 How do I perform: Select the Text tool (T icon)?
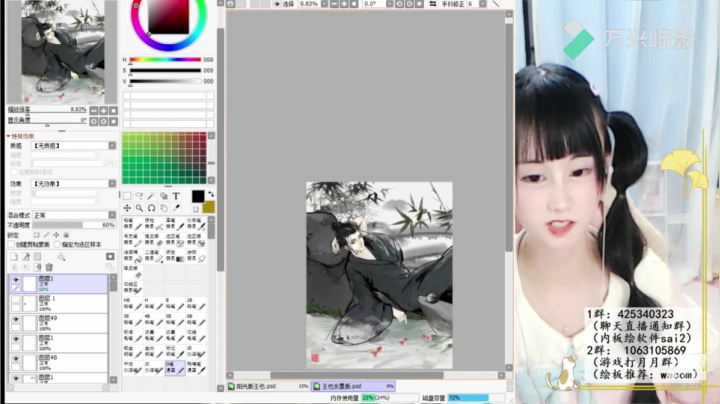click(x=176, y=196)
